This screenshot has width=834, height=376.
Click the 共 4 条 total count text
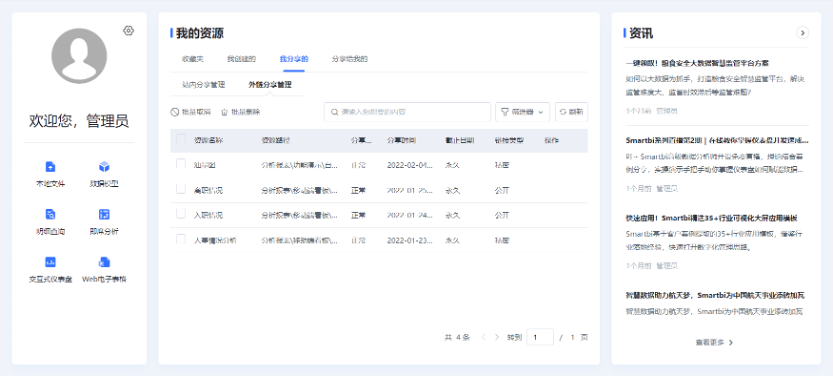pyautogui.click(x=457, y=337)
